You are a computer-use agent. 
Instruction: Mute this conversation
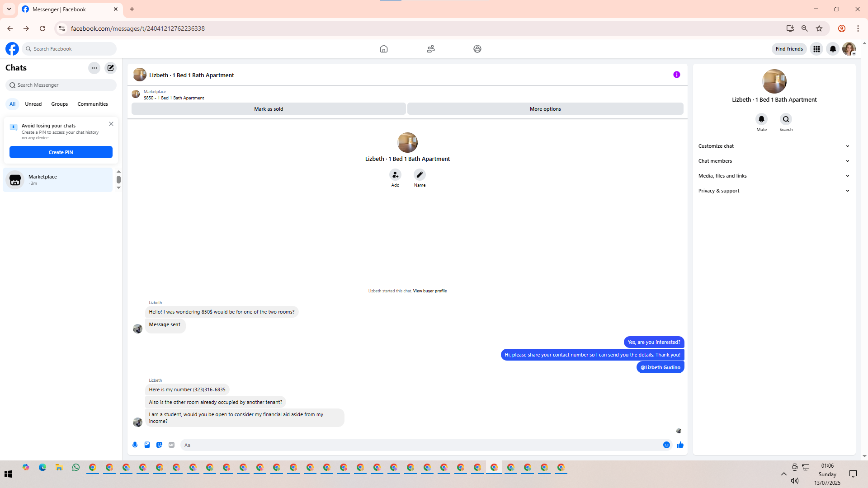[761, 119]
